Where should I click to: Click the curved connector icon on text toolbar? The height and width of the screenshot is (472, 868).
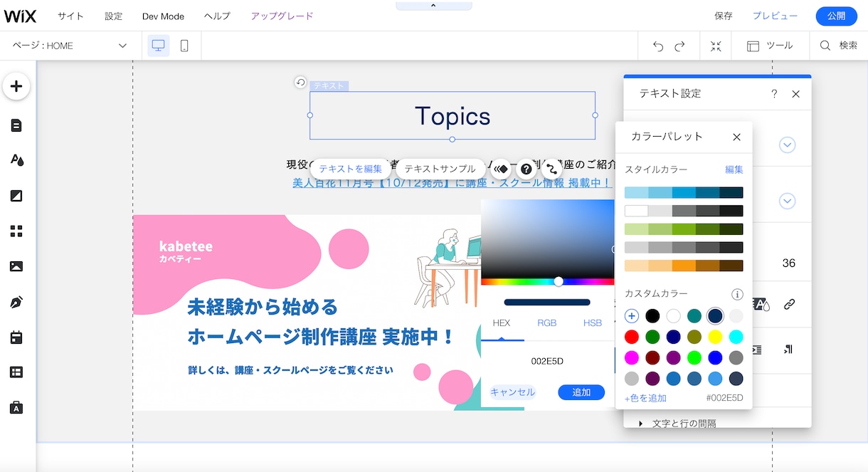point(552,169)
